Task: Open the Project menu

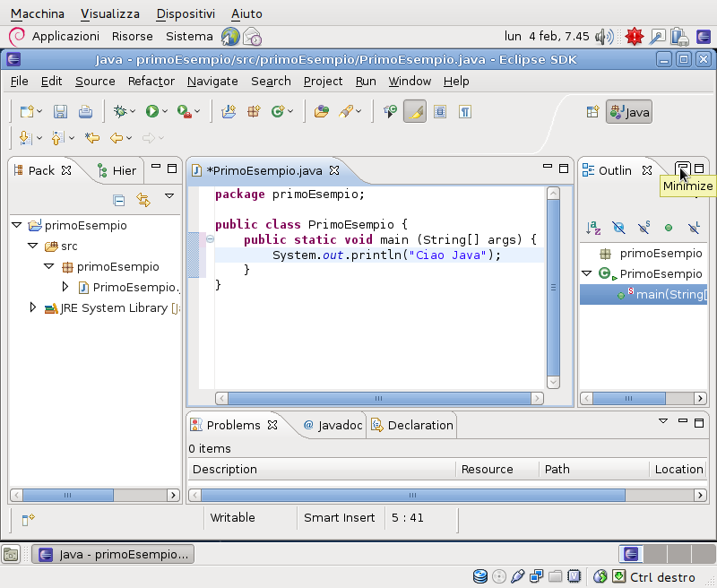Action: (x=323, y=82)
